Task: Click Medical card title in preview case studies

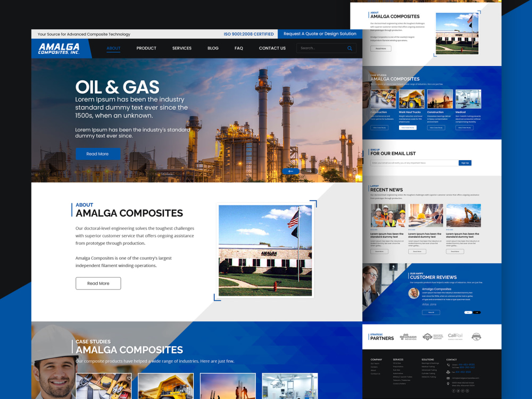Action: coord(461,112)
